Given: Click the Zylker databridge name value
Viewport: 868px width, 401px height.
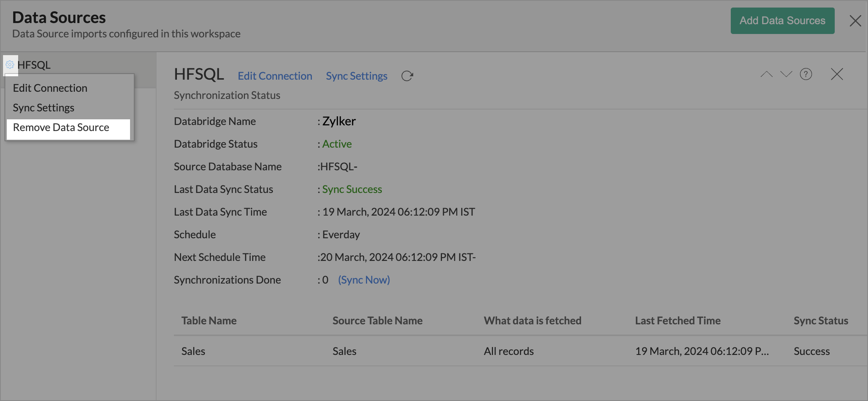Looking at the screenshot, I should pyautogui.click(x=339, y=121).
